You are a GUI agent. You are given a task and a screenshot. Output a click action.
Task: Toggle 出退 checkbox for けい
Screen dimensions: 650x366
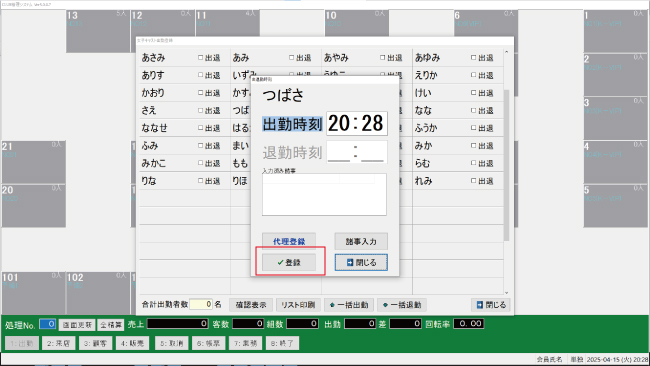pos(473,93)
